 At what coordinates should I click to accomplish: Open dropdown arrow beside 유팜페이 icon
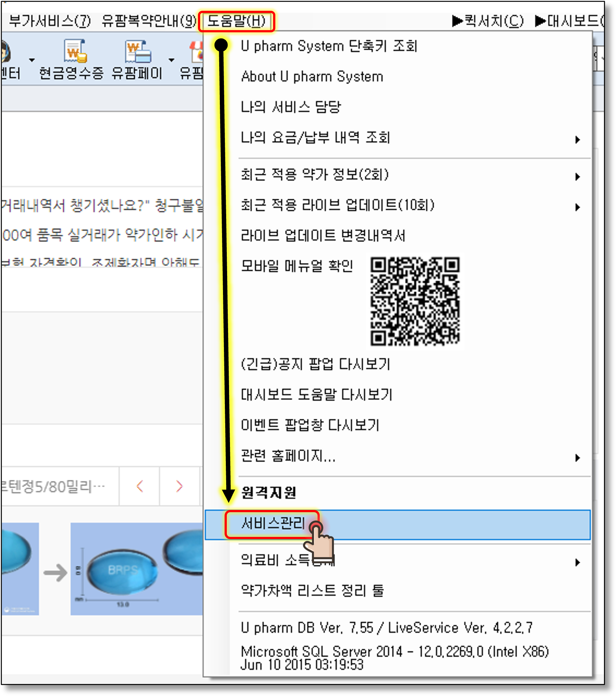coord(171,60)
